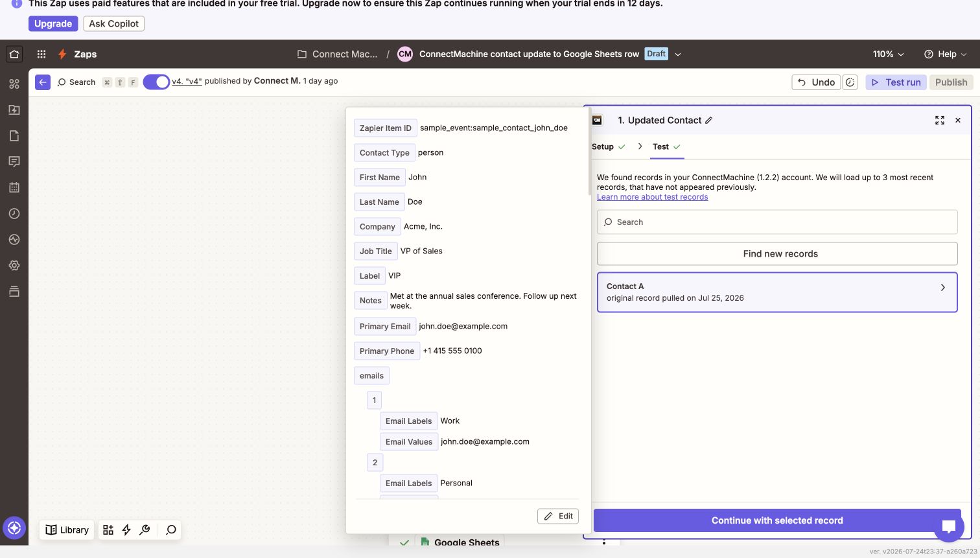980x558 pixels.
Task: Open the 110% zoom dropdown
Action: (x=888, y=54)
